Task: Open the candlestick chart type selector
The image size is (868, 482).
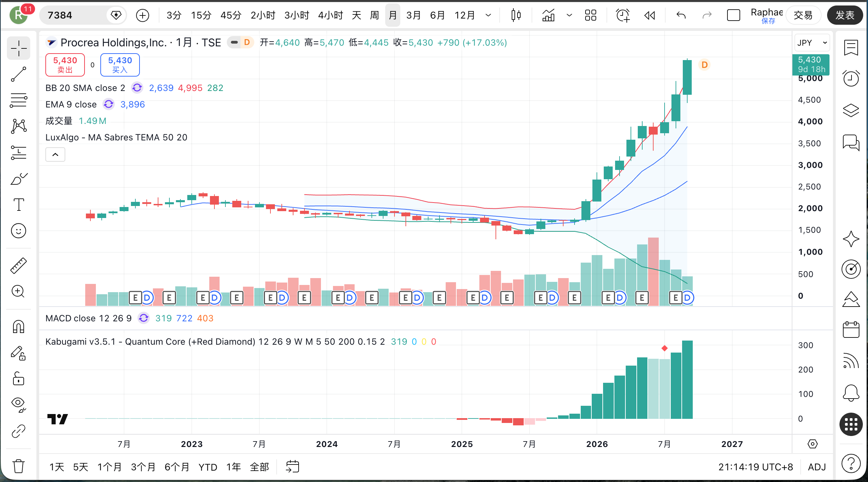Action: [516, 15]
